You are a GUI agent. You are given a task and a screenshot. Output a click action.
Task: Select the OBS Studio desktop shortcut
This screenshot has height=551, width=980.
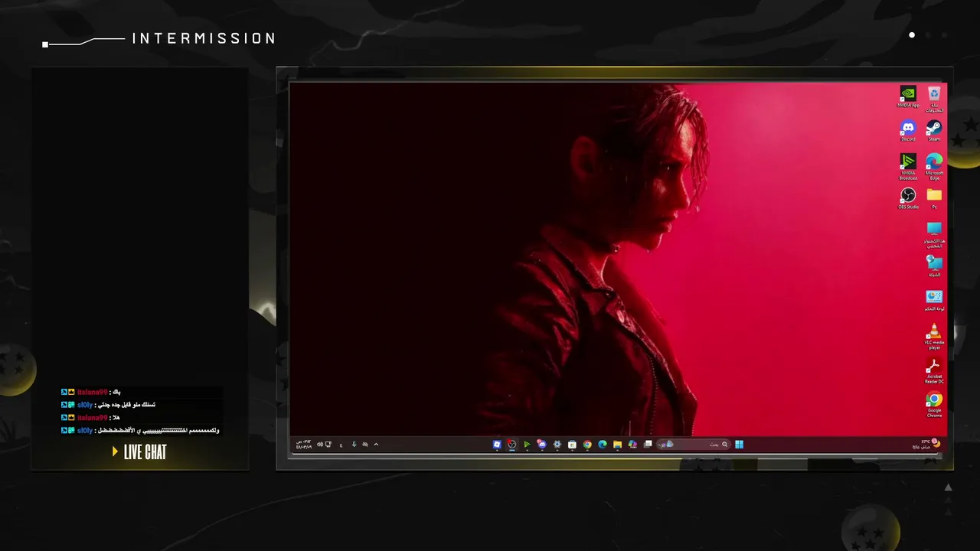point(908,198)
